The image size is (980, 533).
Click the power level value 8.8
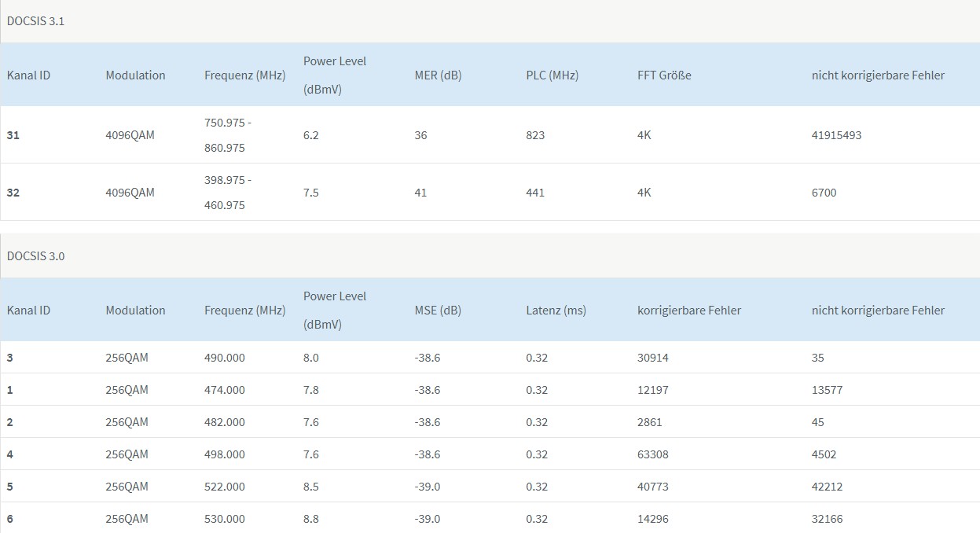pyautogui.click(x=311, y=519)
